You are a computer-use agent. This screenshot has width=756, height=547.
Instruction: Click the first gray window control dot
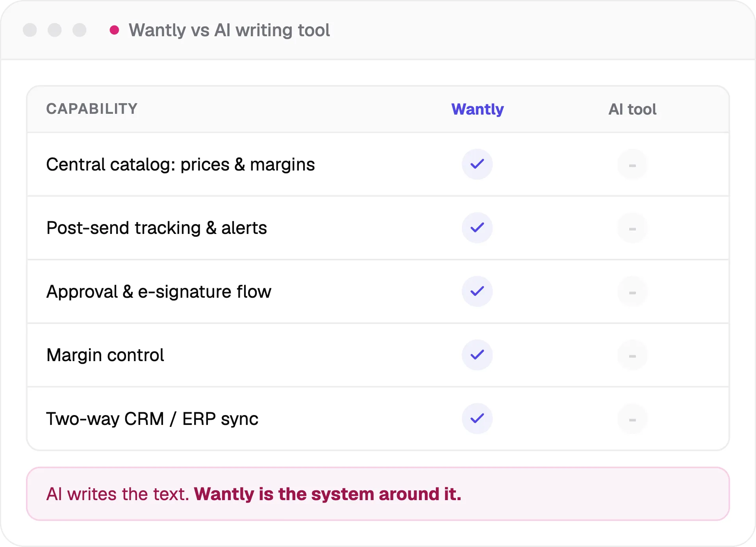30,30
